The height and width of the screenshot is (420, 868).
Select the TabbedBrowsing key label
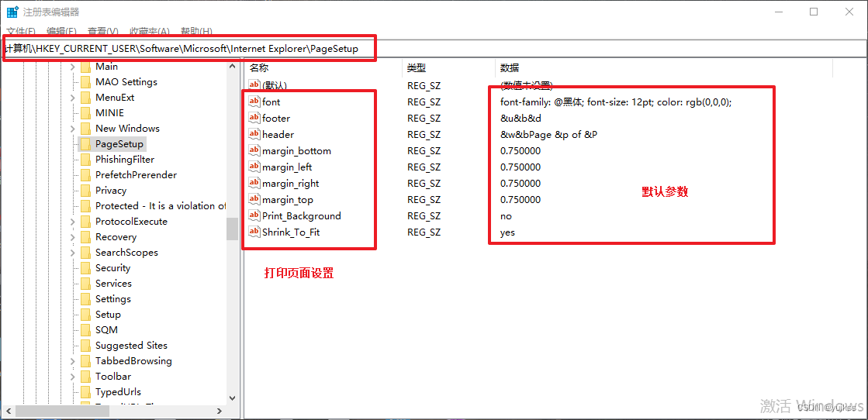133,361
